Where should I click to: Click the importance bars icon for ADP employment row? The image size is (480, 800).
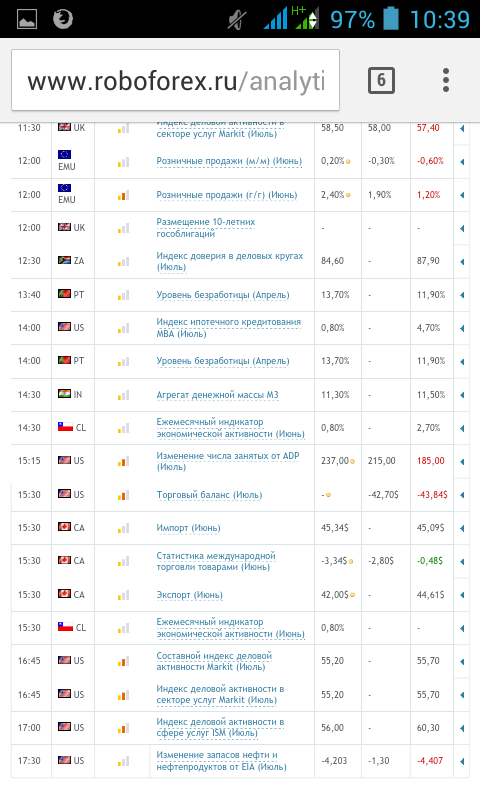coord(123,462)
